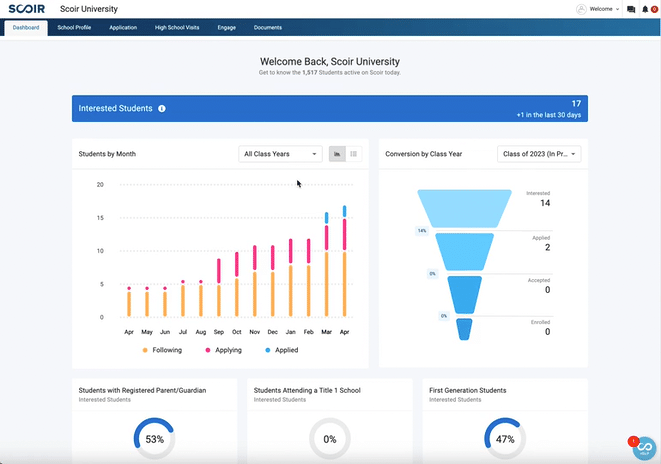Click the Mar bar's Following segment
661x464 pixels.
click(327, 284)
